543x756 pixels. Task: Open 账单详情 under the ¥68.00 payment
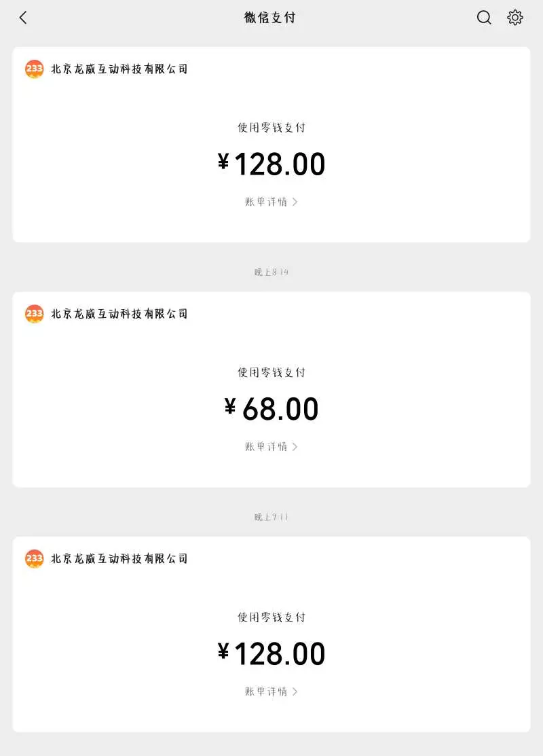pyautogui.click(x=266, y=446)
